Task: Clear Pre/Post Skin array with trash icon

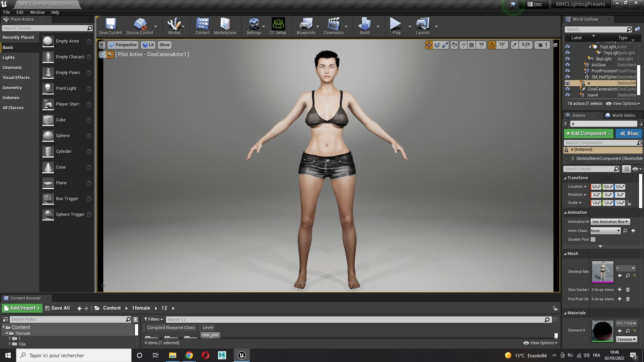Action: tap(628, 299)
